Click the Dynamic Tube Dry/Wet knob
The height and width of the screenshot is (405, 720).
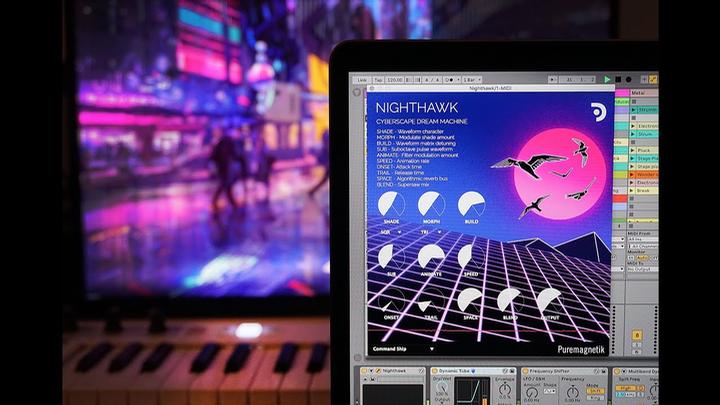pos(442,389)
